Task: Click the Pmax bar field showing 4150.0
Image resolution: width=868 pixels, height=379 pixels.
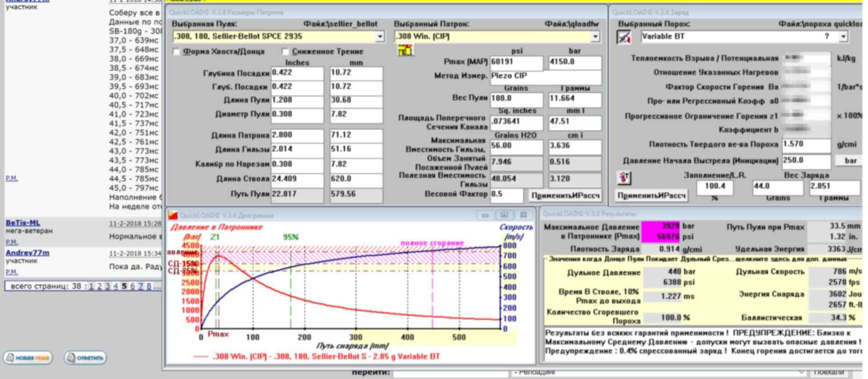Action: 575,62
